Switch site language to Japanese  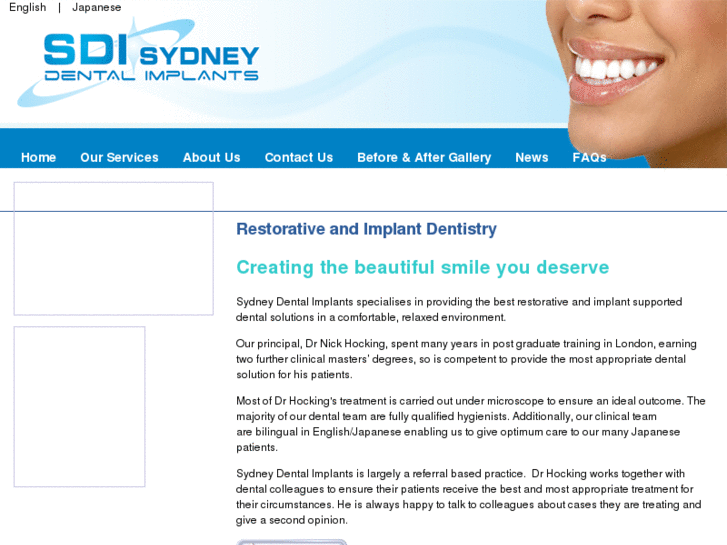96,7
